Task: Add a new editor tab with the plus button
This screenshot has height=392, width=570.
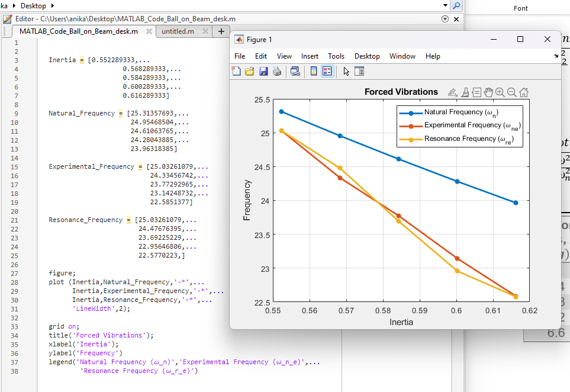Action: pos(221,31)
